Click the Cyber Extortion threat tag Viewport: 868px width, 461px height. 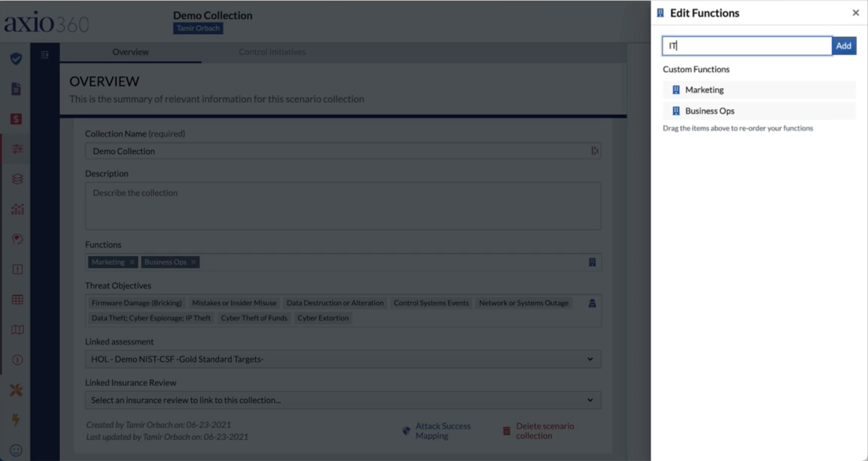coord(323,318)
